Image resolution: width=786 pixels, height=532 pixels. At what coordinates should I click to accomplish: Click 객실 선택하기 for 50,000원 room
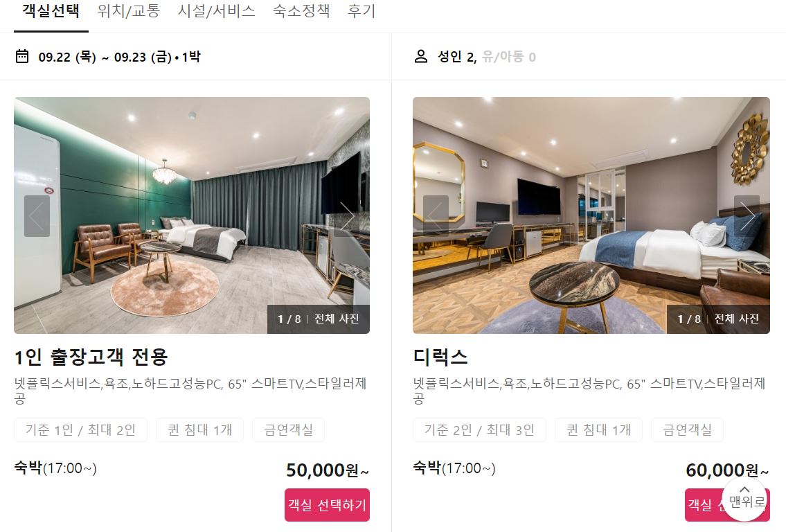pos(328,505)
